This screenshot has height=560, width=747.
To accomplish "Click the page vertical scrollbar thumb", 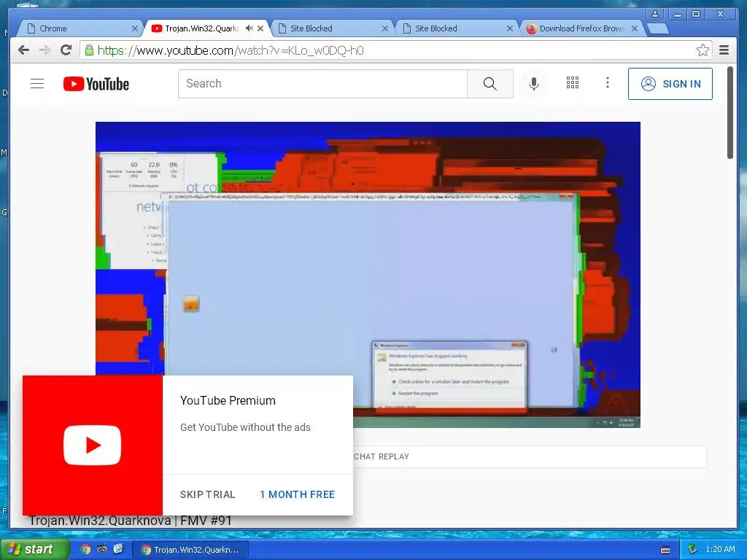I will click(x=729, y=113).
